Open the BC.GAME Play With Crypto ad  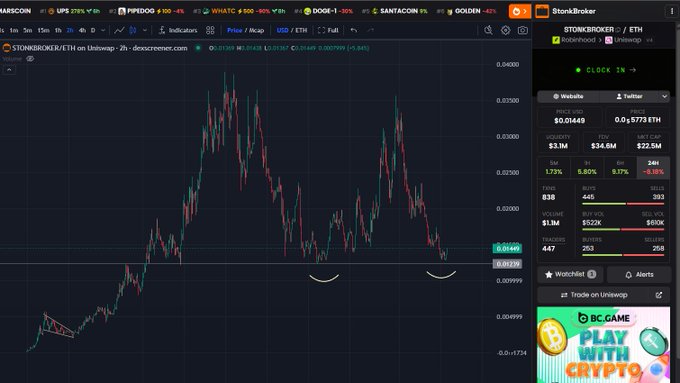click(x=604, y=345)
